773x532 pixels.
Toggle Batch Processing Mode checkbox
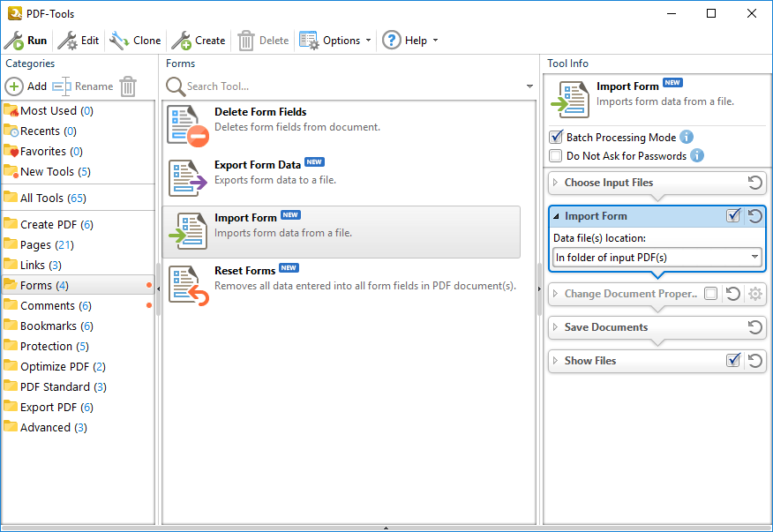click(x=556, y=137)
